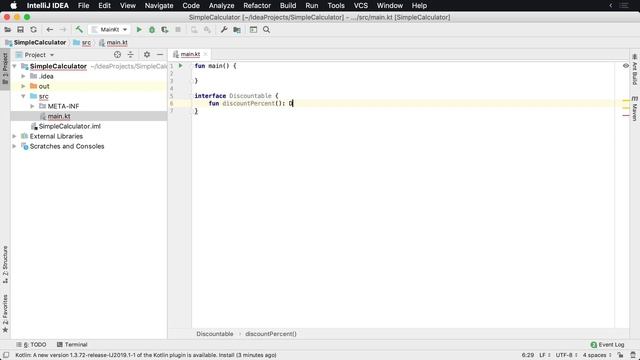Toggle Maven side panel
Image resolution: width=640 pixels, height=360 pixels.
pos(635,109)
